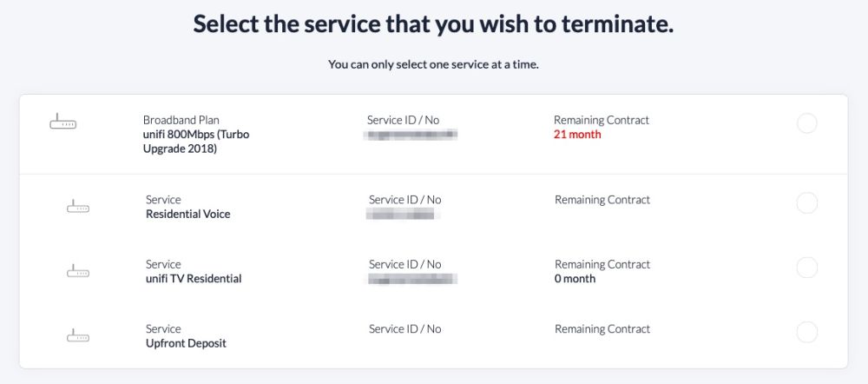868x384 pixels.
Task: Click the blurred Service ID of unifi TV Residential
Action: 412,279
